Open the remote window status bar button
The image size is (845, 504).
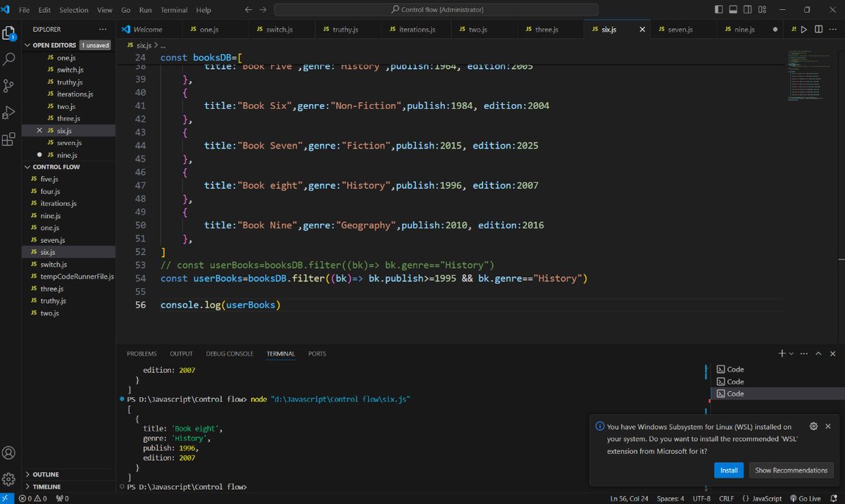6,498
